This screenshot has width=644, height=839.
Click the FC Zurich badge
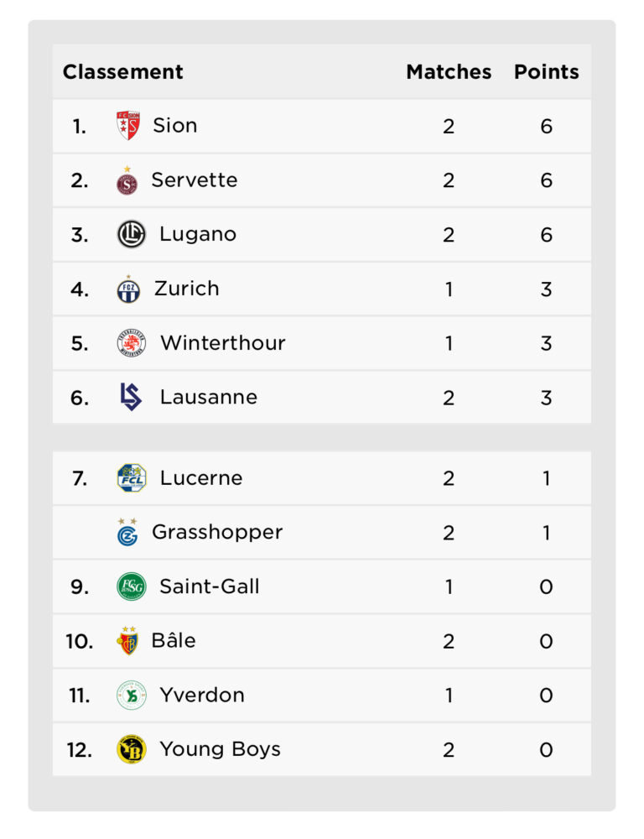(x=128, y=289)
